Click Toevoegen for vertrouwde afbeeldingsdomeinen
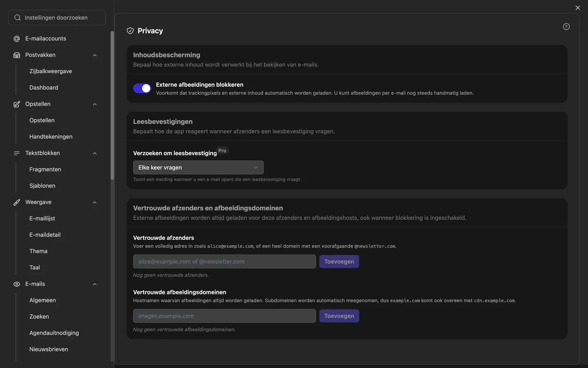Viewport: 588px width, 368px height. 339,316
